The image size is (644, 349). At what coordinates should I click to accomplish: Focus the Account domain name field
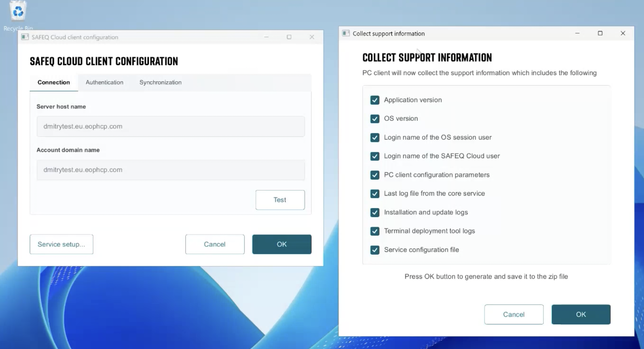(x=171, y=170)
